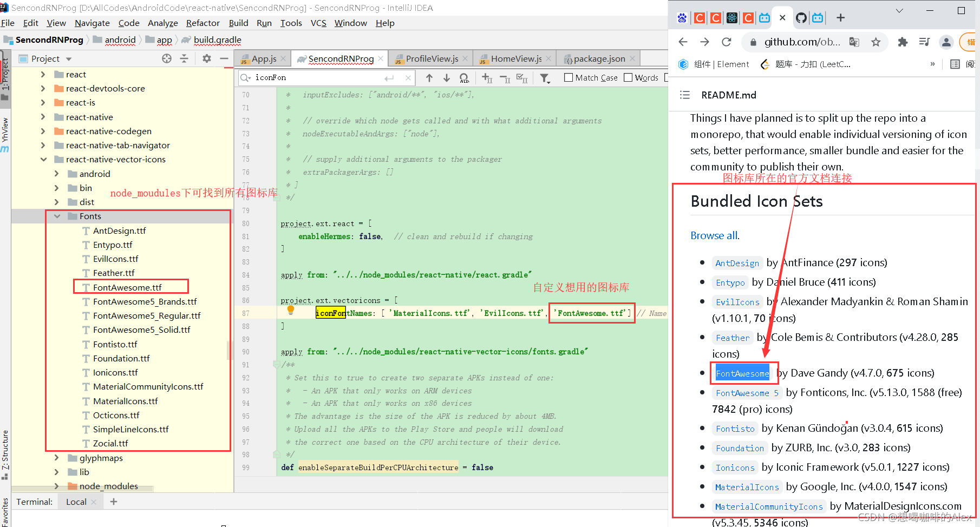980x527 pixels.
Task: Hide the Project tool window
Action: coord(224,58)
